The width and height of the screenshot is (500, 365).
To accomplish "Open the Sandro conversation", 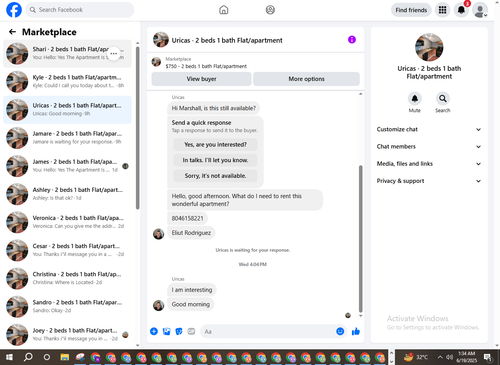I will (x=67, y=306).
